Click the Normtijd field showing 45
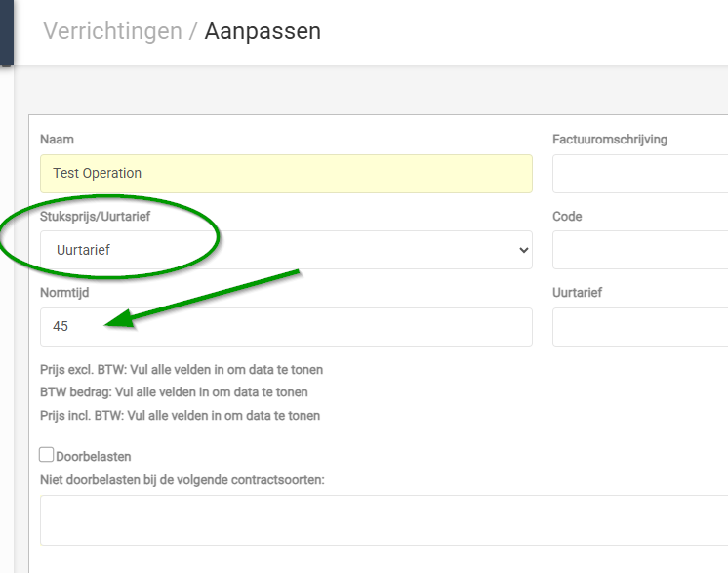 pyautogui.click(x=286, y=327)
